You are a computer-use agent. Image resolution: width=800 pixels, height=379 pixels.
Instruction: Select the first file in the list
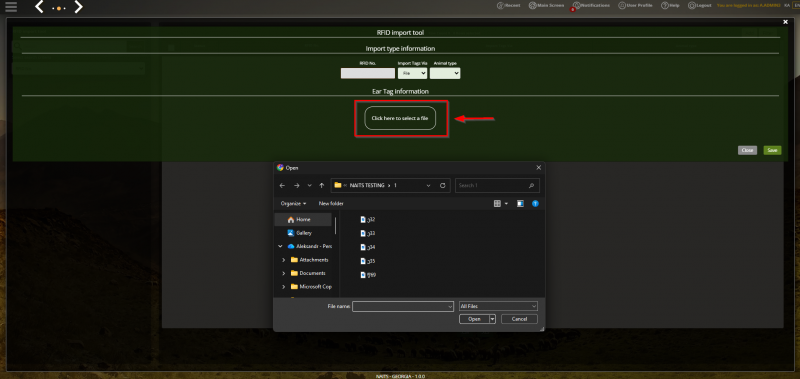tap(368, 219)
